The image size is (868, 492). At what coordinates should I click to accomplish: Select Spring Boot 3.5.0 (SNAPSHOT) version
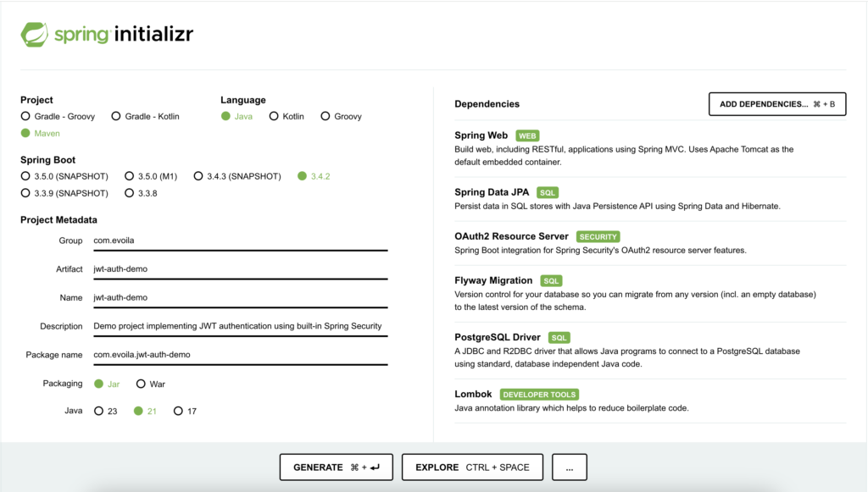click(26, 176)
